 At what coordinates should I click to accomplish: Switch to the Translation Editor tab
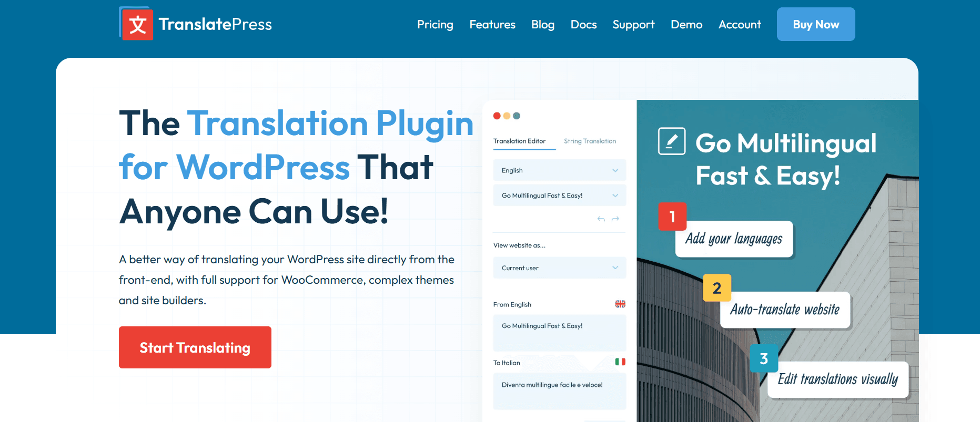click(x=519, y=141)
